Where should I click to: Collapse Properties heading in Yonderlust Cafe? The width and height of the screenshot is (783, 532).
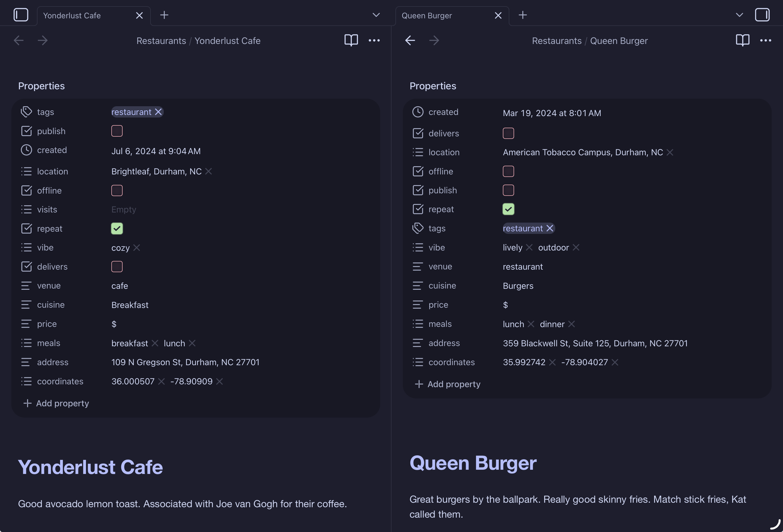click(41, 86)
